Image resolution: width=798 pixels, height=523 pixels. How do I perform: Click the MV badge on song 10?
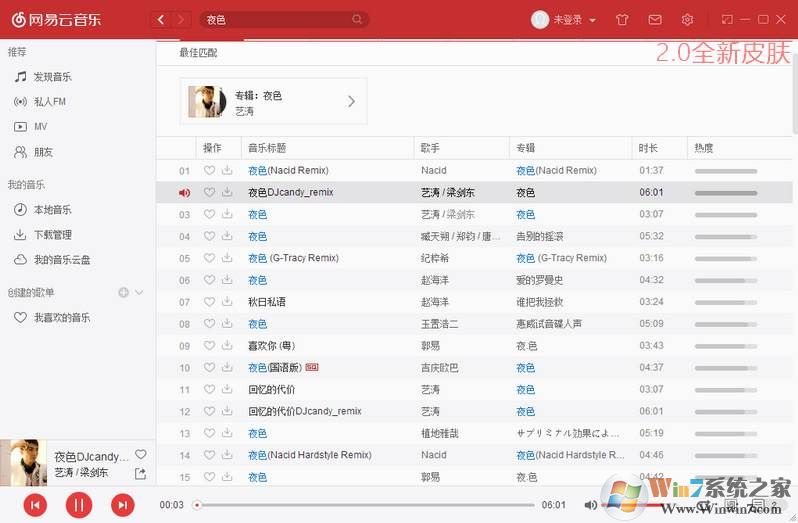(312, 367)
